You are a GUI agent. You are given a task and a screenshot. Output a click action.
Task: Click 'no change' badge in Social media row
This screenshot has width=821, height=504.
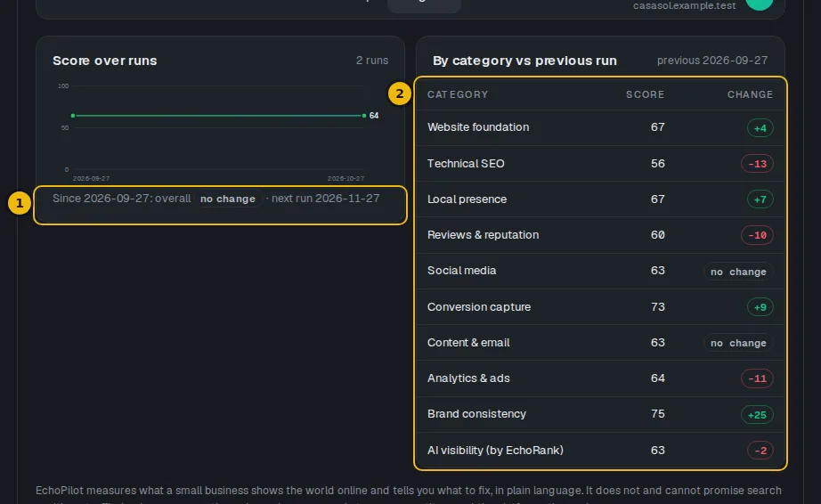[738, 272]
